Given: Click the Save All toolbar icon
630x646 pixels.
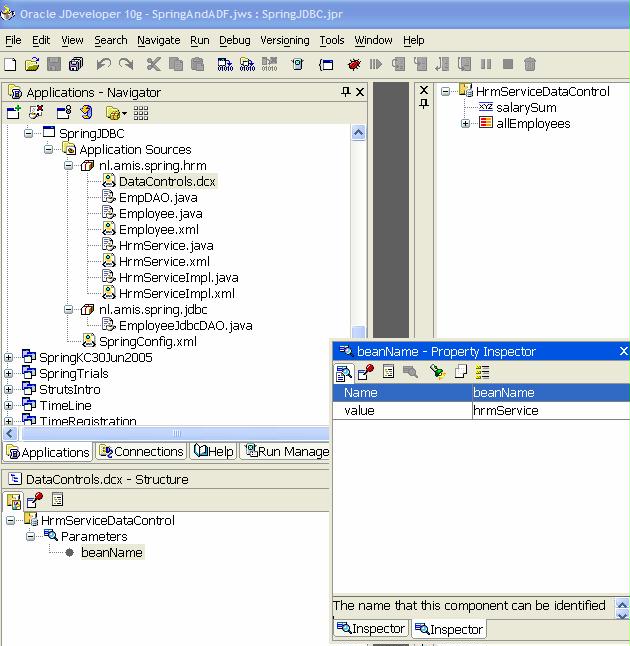Looking at the screenshot, I should [x=76, y=65].
